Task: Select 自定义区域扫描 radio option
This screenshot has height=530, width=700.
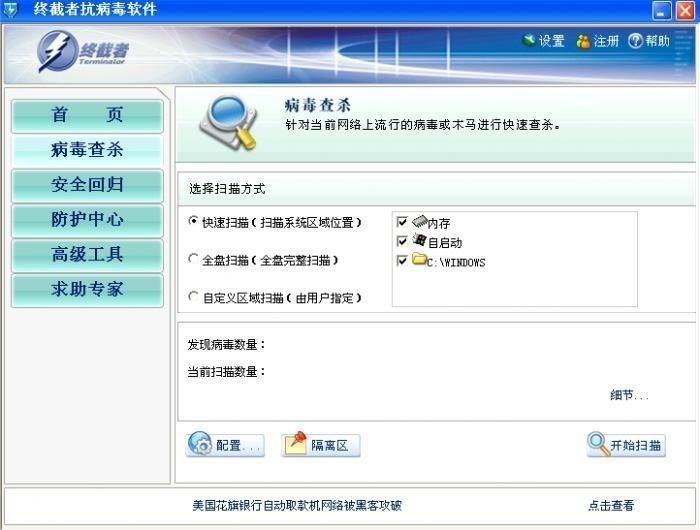Action: (x=193, y=296)
